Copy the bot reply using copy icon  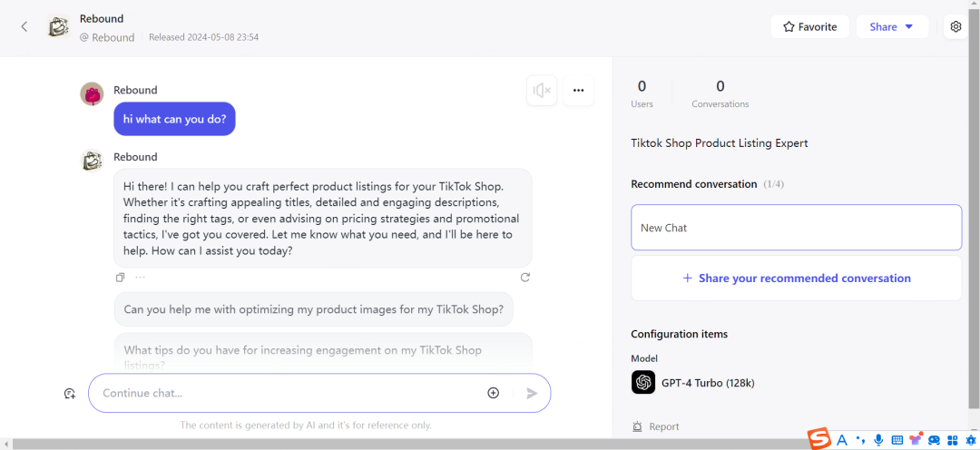(x=121, y=277)
